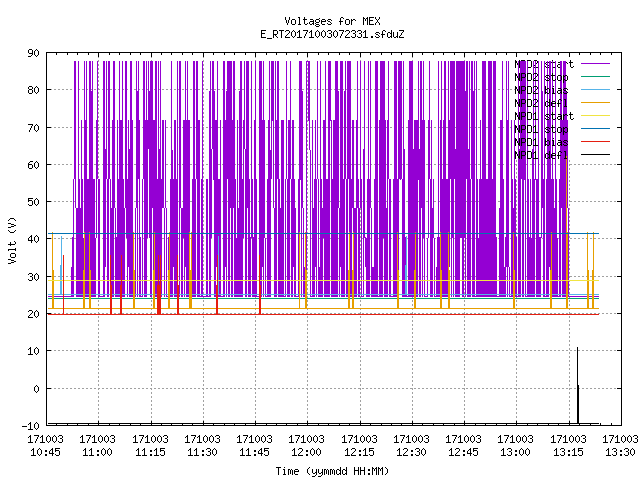Click the y-axis tick label -10
Screen dimensions: 640x480
coord(31,426)
